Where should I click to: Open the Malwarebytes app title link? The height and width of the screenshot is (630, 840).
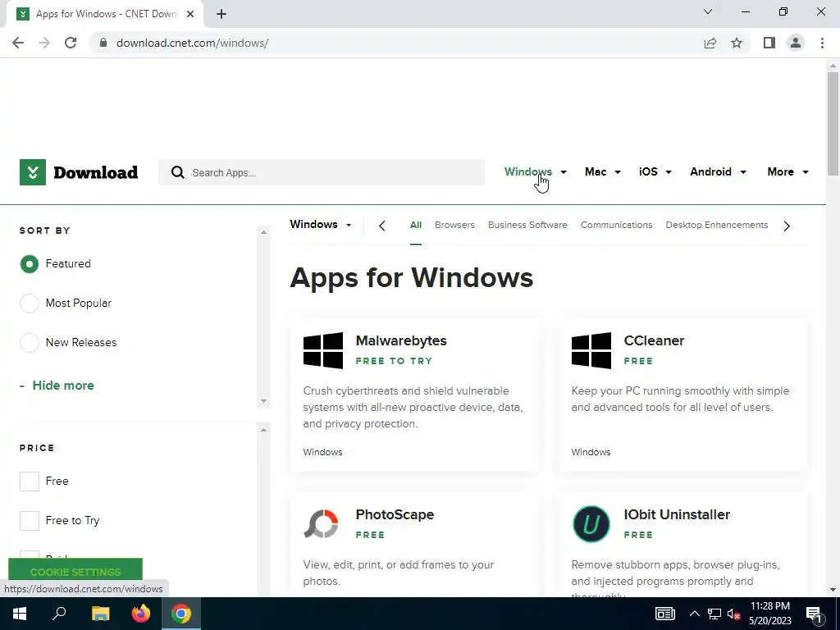(x=401, y=340)
